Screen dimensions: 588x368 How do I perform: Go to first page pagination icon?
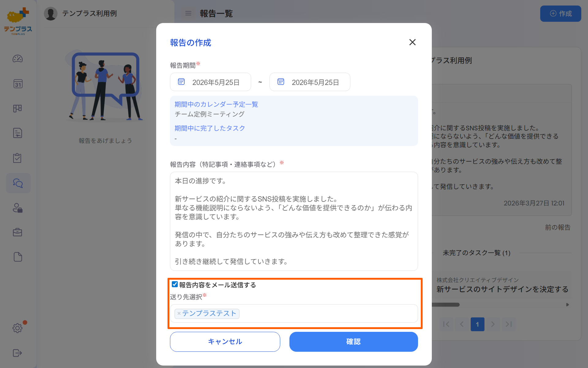(x=446, y=324)
